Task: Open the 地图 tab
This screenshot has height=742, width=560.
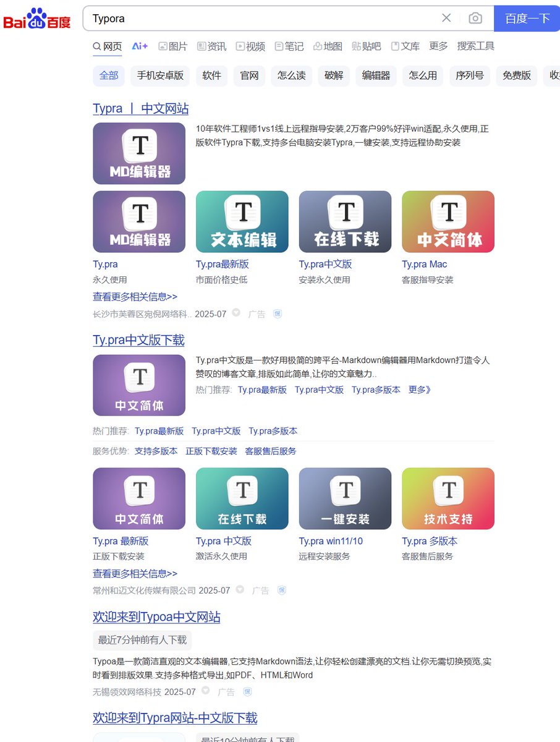Action: 328,46
